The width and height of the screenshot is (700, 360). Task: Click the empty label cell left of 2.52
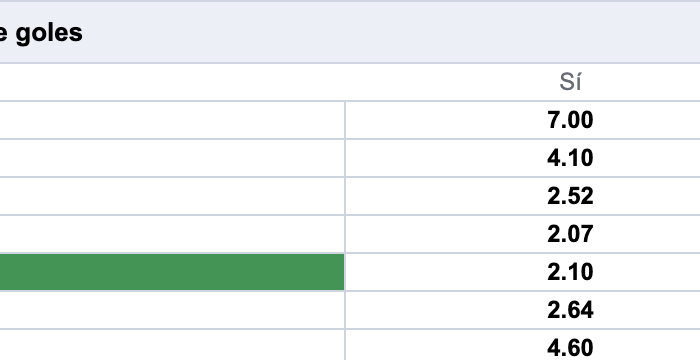[x=172, y=196]
